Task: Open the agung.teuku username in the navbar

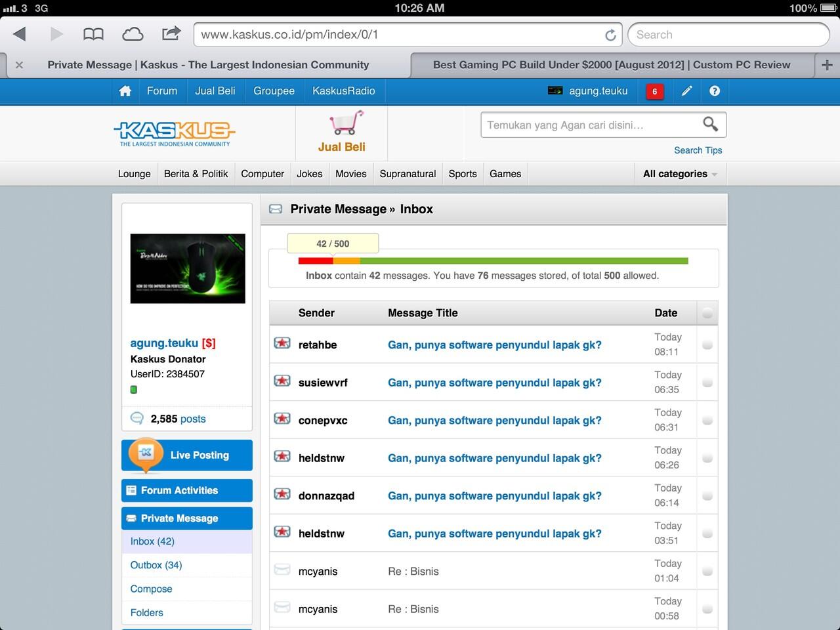Action: (x=598, y=91)
